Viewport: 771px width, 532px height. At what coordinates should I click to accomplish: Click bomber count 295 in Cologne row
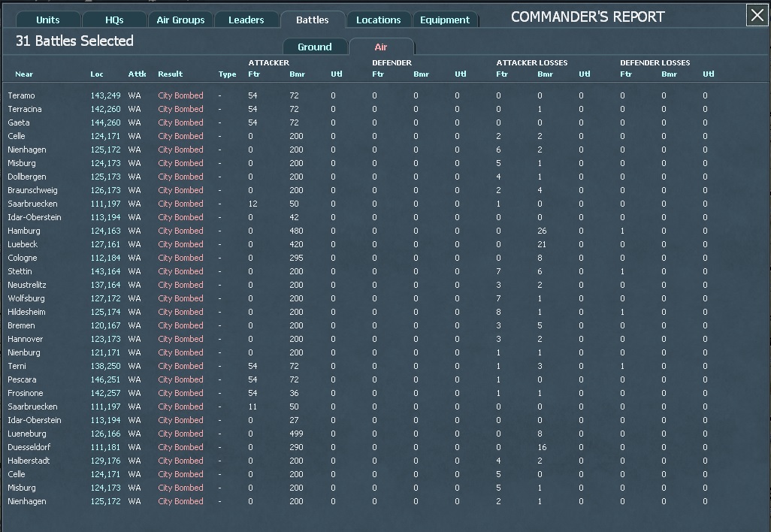296,258
